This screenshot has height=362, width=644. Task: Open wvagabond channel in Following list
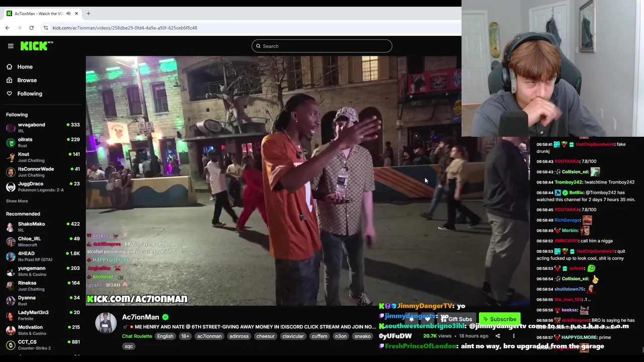click(x=43, y=128)
